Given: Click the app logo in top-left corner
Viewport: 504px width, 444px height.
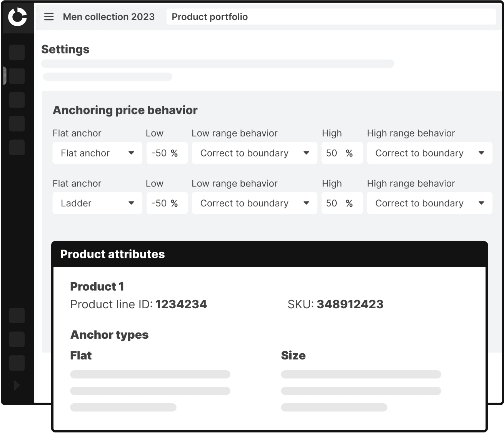Looking at the screenshot, I should (18, 17).
